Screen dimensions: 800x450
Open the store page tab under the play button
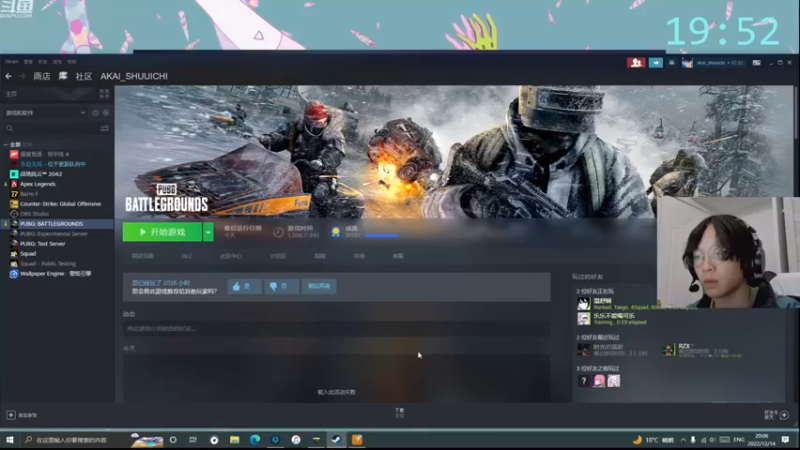click(142, 256)
